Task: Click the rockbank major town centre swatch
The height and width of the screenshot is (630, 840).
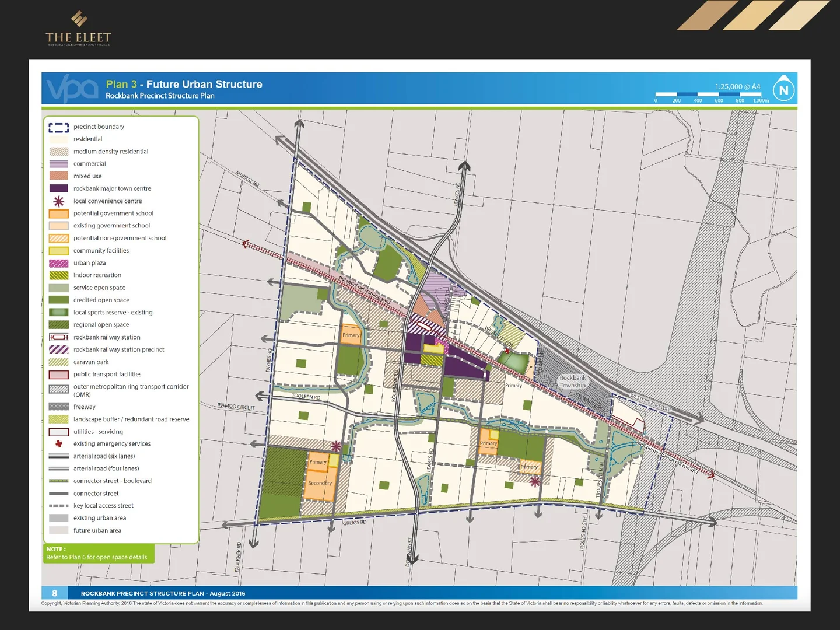Action: click(x=59, y=189)
